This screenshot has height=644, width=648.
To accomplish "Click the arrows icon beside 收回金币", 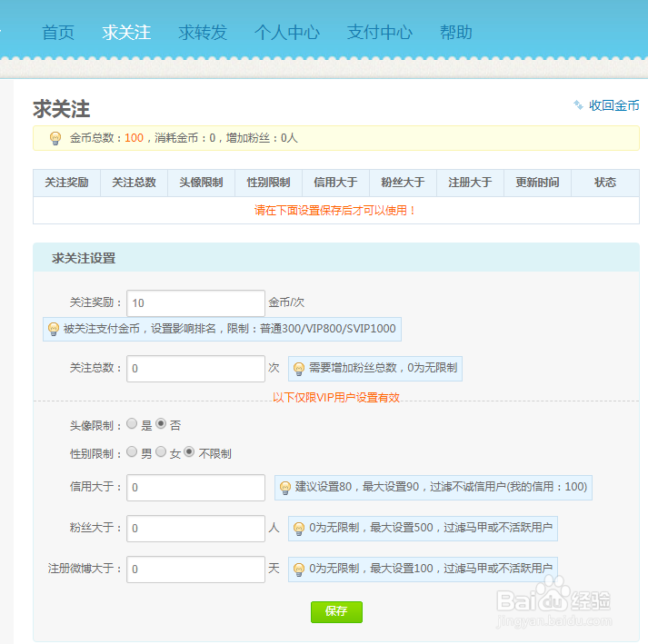I will tap(578, 105).
